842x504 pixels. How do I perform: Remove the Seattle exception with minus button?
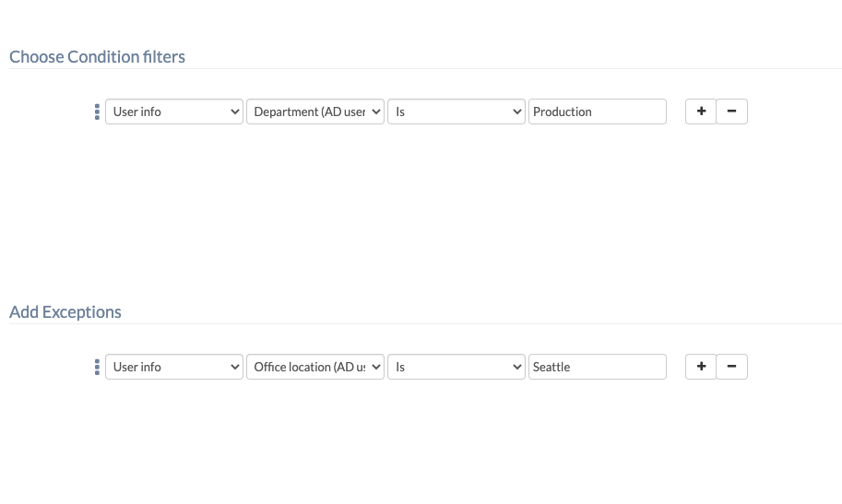[x=731, y=367]
